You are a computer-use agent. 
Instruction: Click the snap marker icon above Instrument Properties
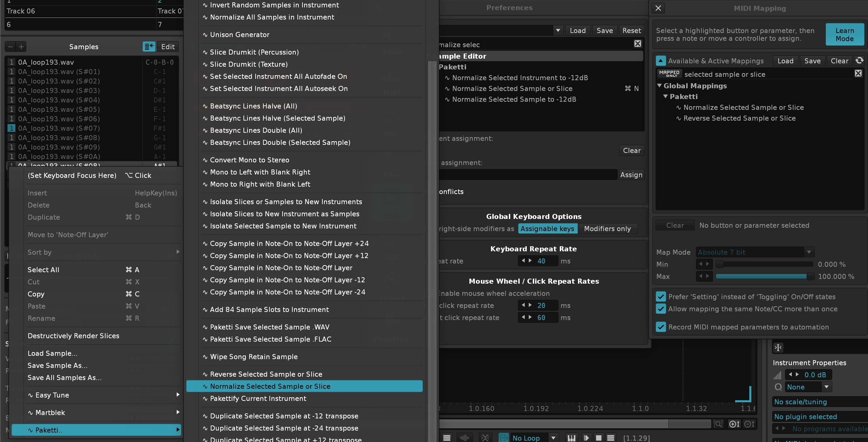[778, 347]
